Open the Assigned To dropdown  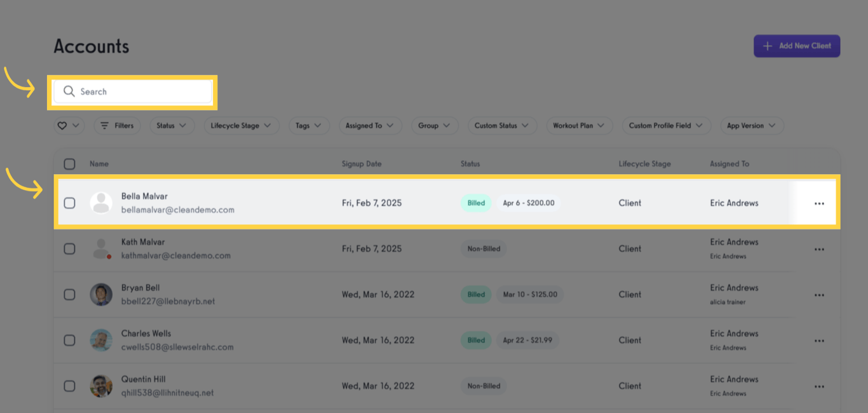[x=370, y=125]
